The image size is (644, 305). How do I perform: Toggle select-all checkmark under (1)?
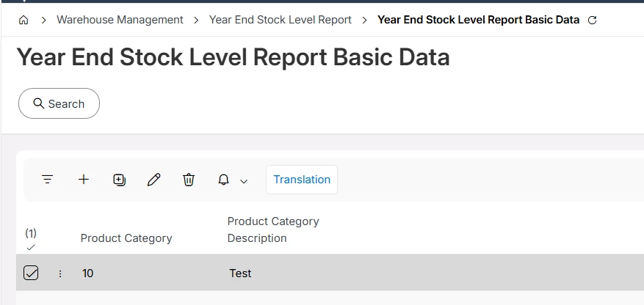coord(31,247)
